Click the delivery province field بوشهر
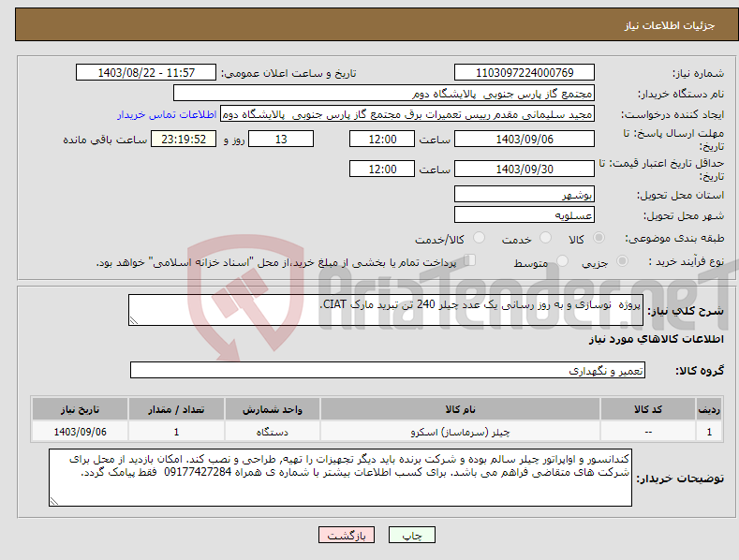The image size is (739, 560). pyautogui.click(x=525, y=194)
